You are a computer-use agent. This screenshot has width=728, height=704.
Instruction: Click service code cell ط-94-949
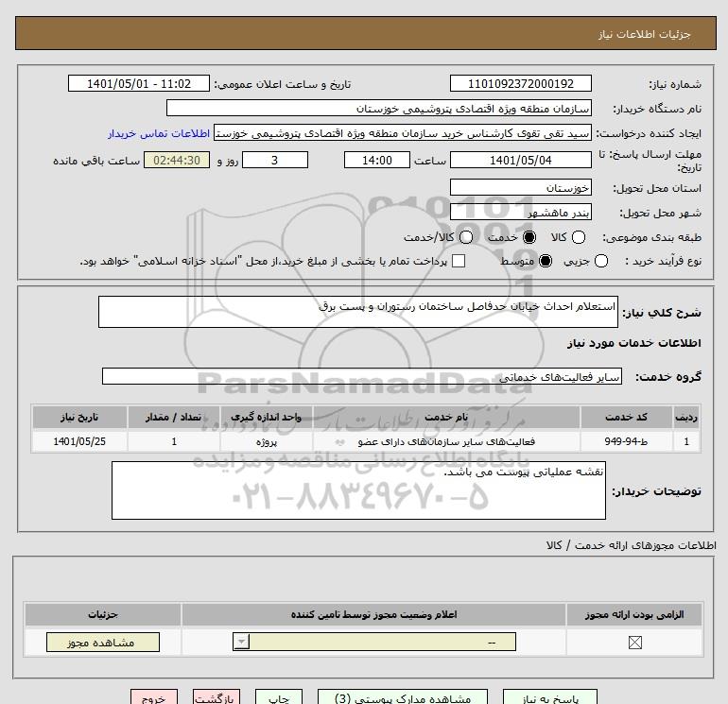[626, 441]
